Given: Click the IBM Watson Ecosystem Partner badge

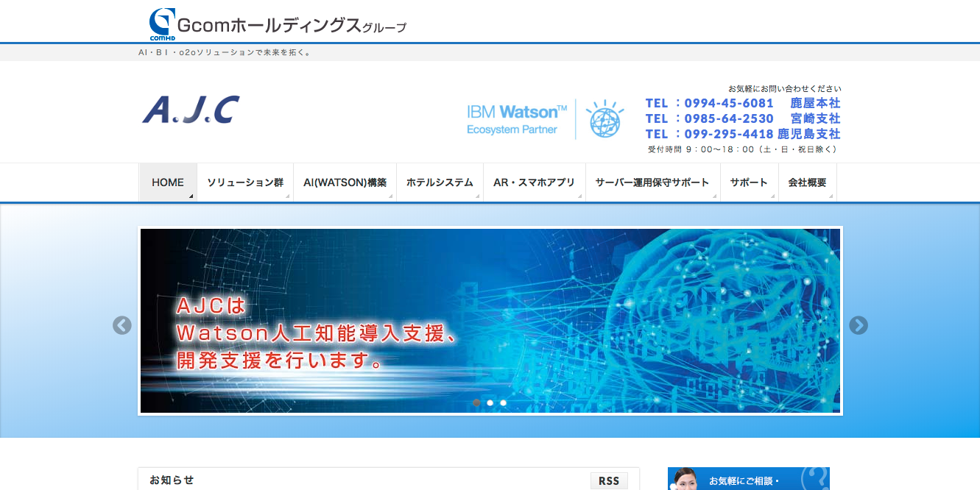Looking at the screenshot, I should click(x=517, y=120).
